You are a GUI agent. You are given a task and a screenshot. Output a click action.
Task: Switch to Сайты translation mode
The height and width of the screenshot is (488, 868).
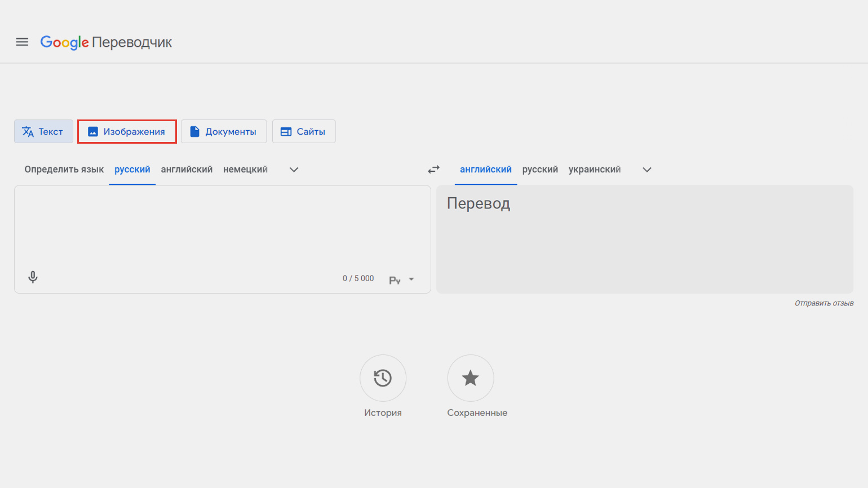pyautogui.click(x=304, y=131)
